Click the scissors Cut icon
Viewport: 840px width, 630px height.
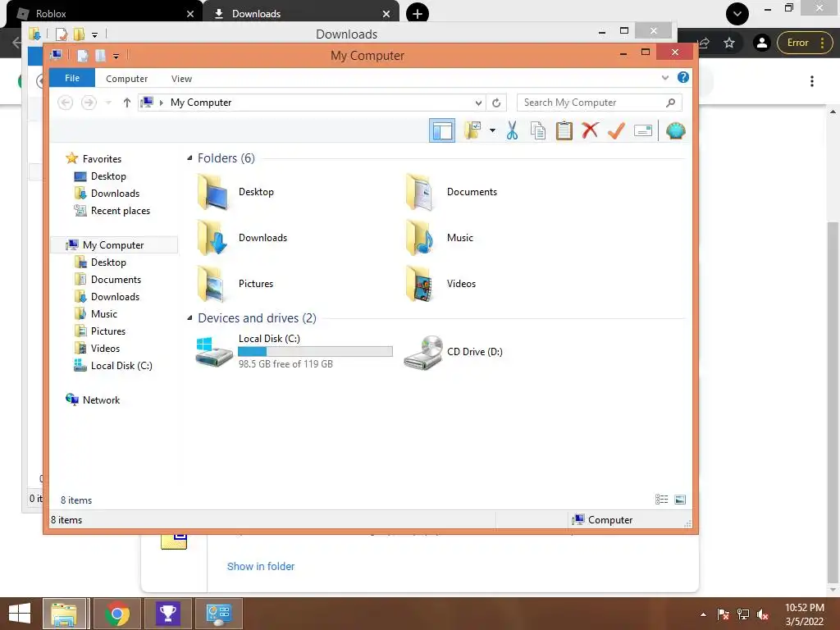click(512, 130)
